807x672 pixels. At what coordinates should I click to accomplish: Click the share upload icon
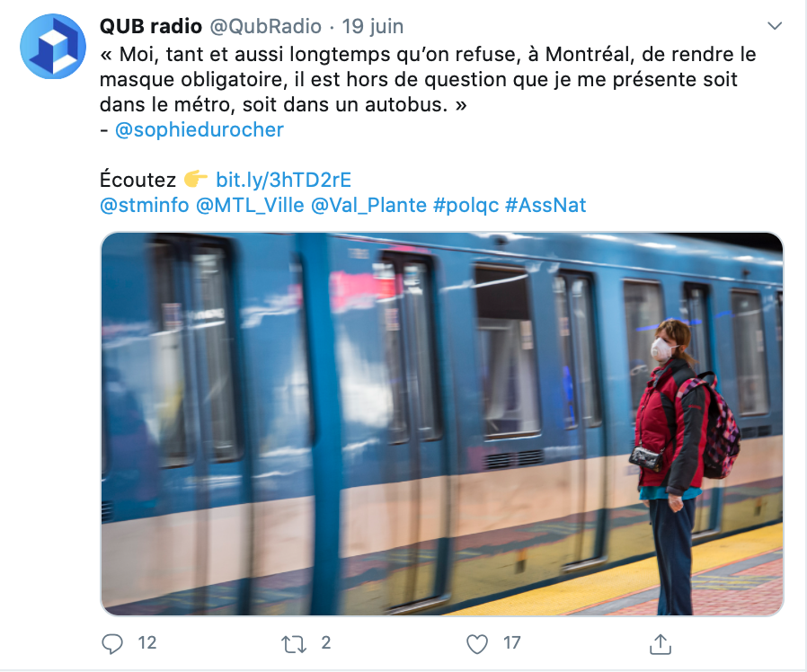pyautogui.click(x=661, y=643)
